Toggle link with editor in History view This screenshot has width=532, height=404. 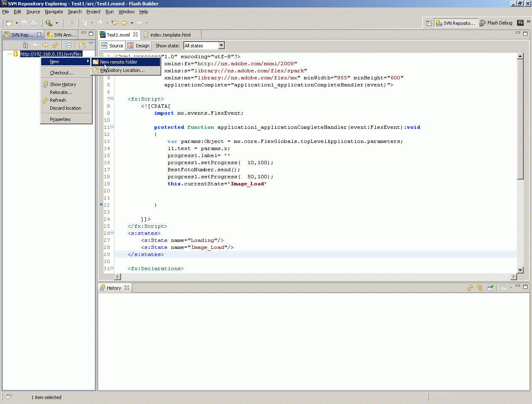(x=480, y=288)
